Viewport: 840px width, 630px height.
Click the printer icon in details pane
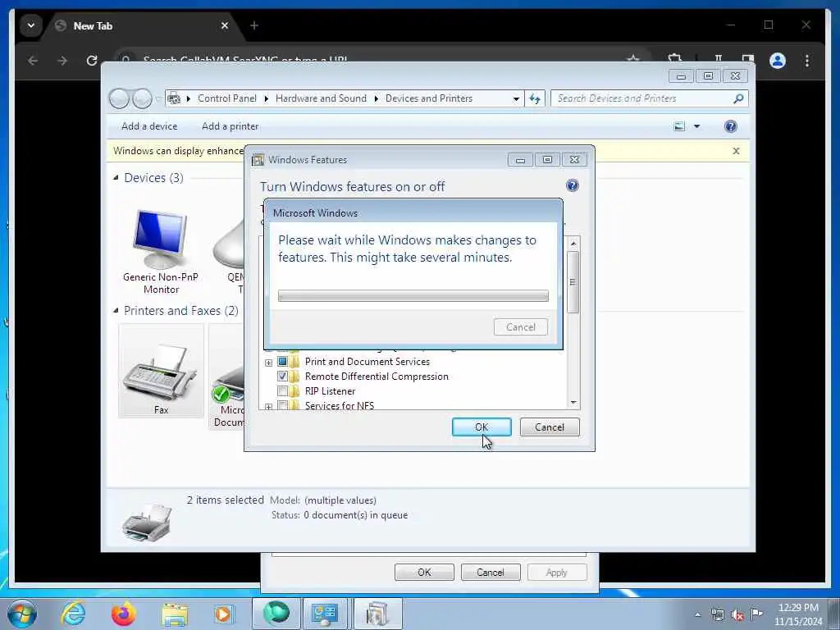147,521
